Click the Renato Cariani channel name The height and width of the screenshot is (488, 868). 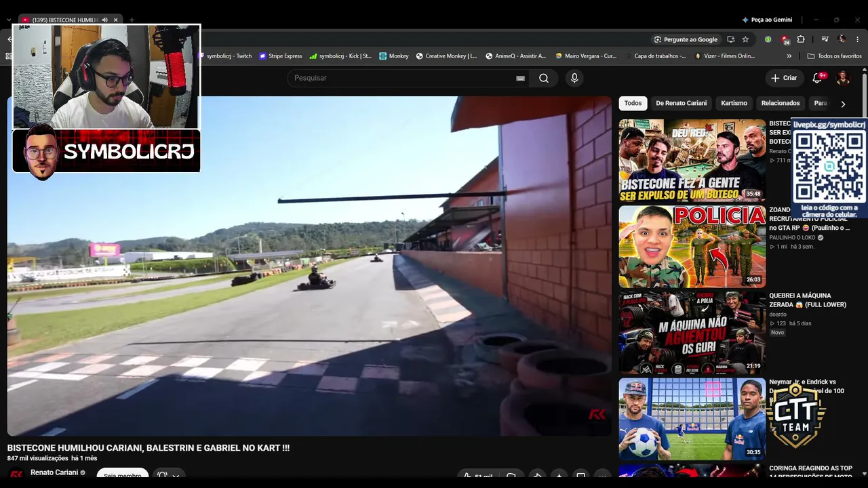click(54, 472)
